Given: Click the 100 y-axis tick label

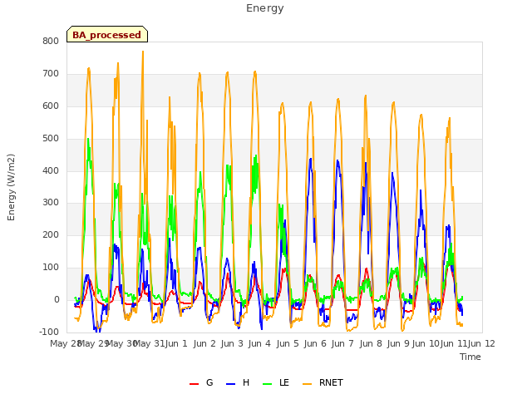Looking at the screenshot, I should pyautogui.click(x=51, y=268).
